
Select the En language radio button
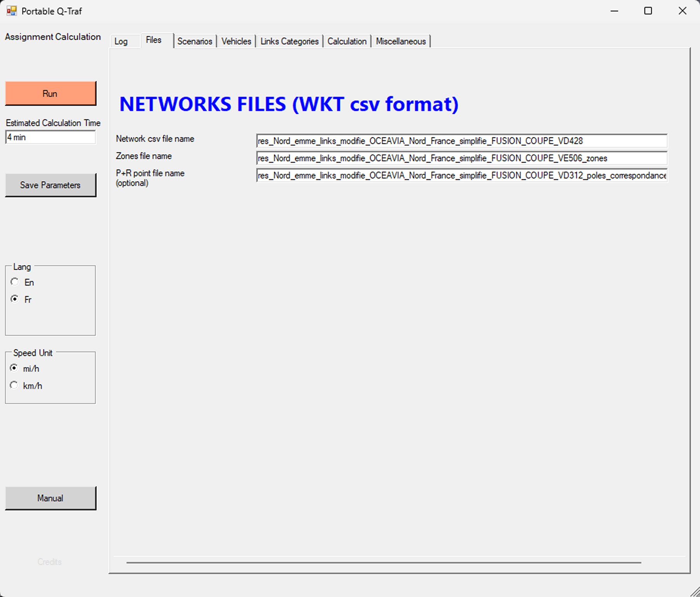tap(14, 282)
